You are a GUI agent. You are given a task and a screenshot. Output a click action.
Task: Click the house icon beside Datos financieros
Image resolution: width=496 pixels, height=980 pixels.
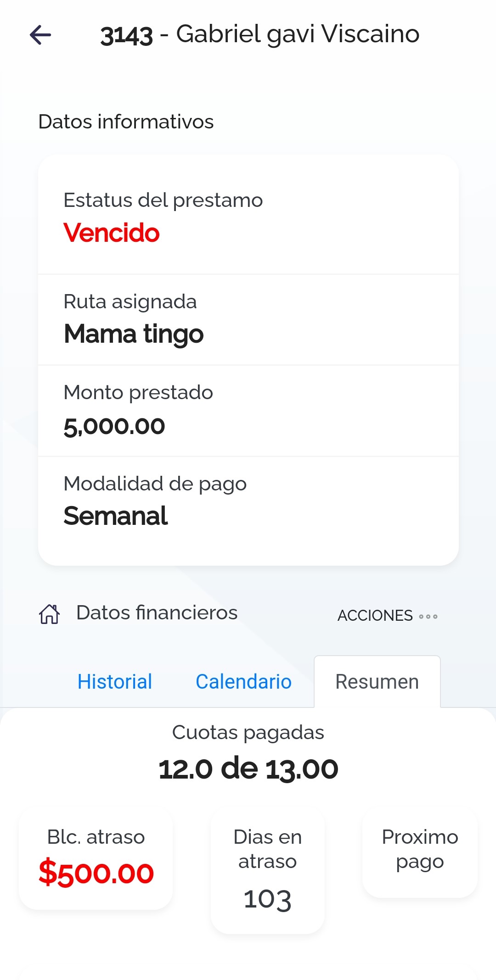[49, 614]
